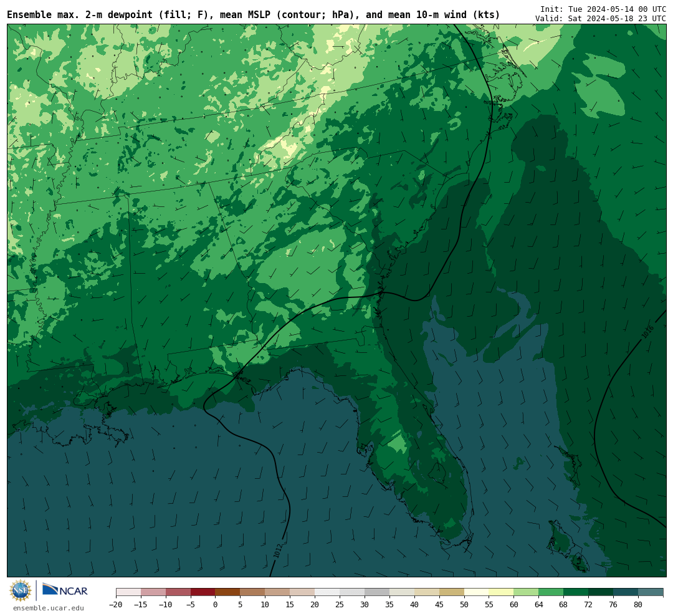Click the colorbar tick label 72
This screenshot has width=673, height=616.
(589, 605)
